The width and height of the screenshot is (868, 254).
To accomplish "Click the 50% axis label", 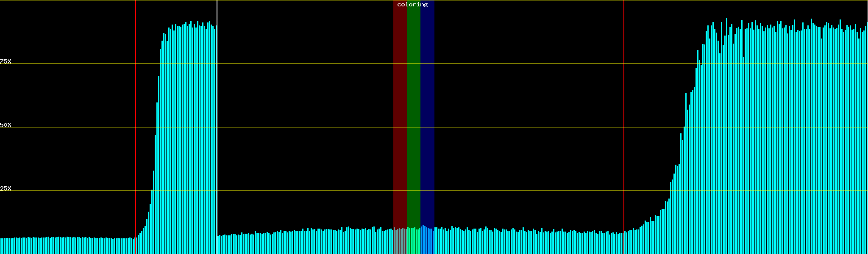I will click(x=6, y=125).
